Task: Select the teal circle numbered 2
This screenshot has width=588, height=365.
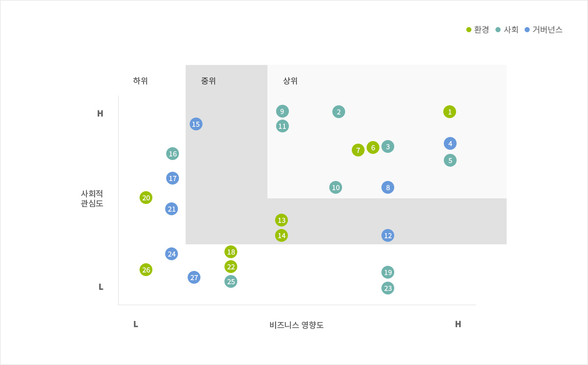Action: coord(338,111)
